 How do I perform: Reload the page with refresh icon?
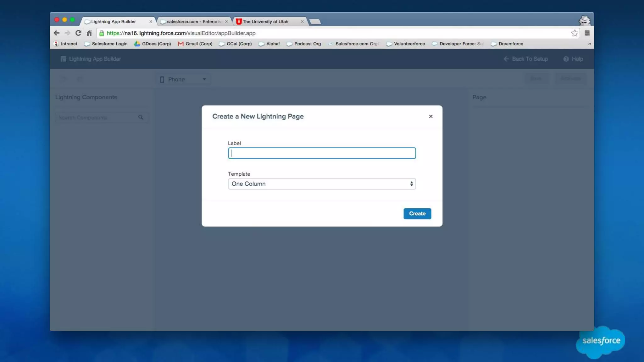pos(78,33)
